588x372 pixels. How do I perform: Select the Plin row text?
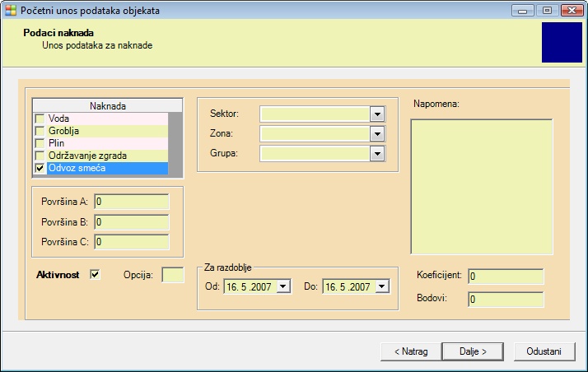click(56, 143)
